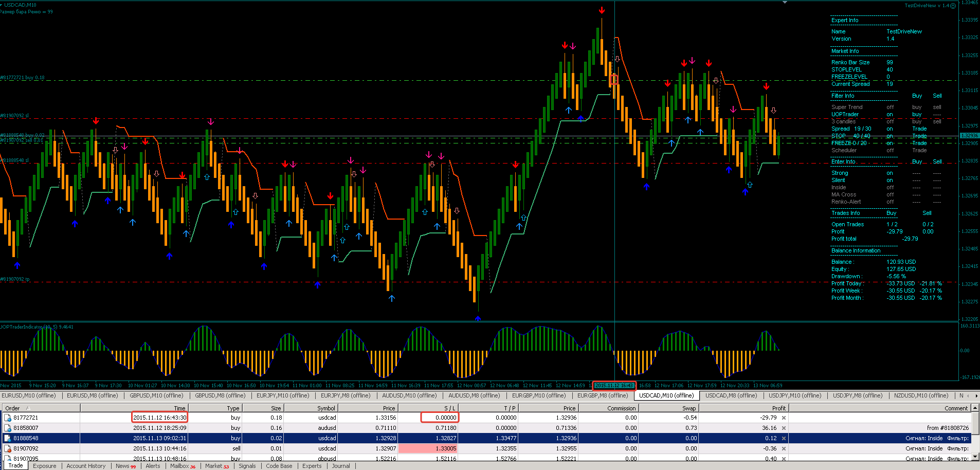The width and height of the screenshot is (980, 470).
Task: Click chart label '#81888548 sl'
Action: click(14, 160)
